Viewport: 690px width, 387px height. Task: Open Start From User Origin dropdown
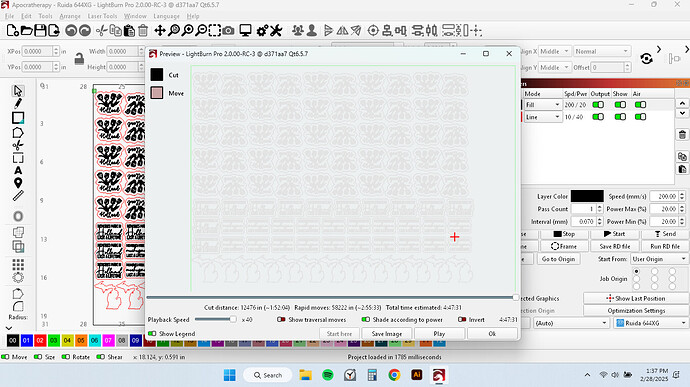[659, 259]
